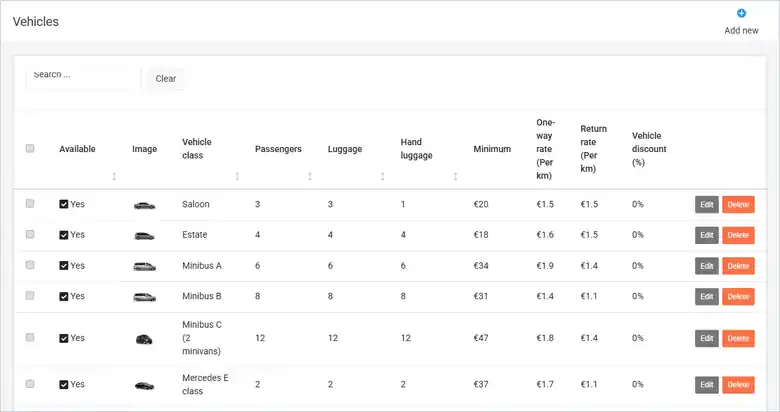Uncheck the Available box for Mercedes E class

pyautogui.click(x=64, y=385)
